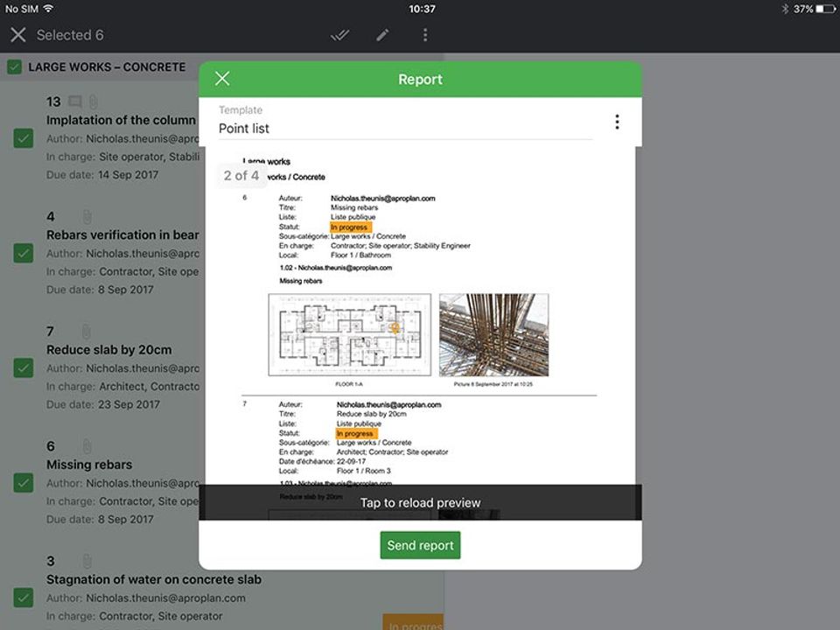Tap attachment paperclip on point 4
The height and width of the screenshot is (630, 840).
click(x=87, y=216)
